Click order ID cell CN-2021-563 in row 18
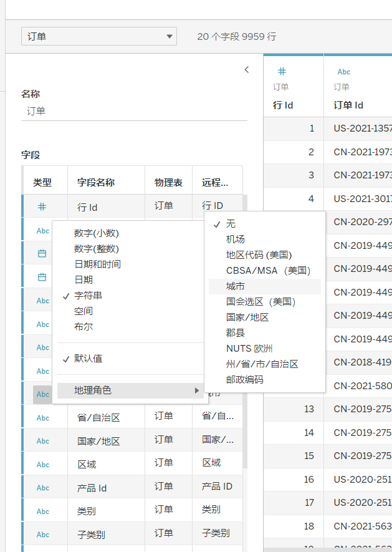Viewport: 392px width, 552px height. pos(358,526)
